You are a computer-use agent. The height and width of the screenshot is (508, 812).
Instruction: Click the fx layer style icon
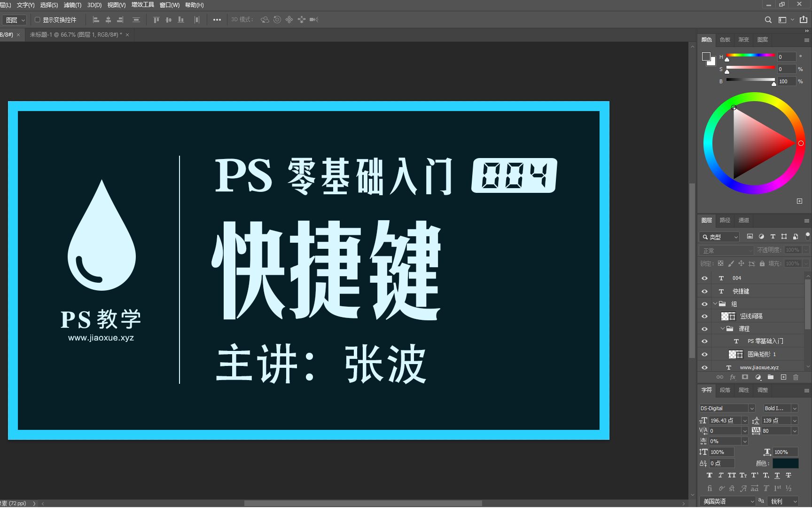click(x=733, y=377)
